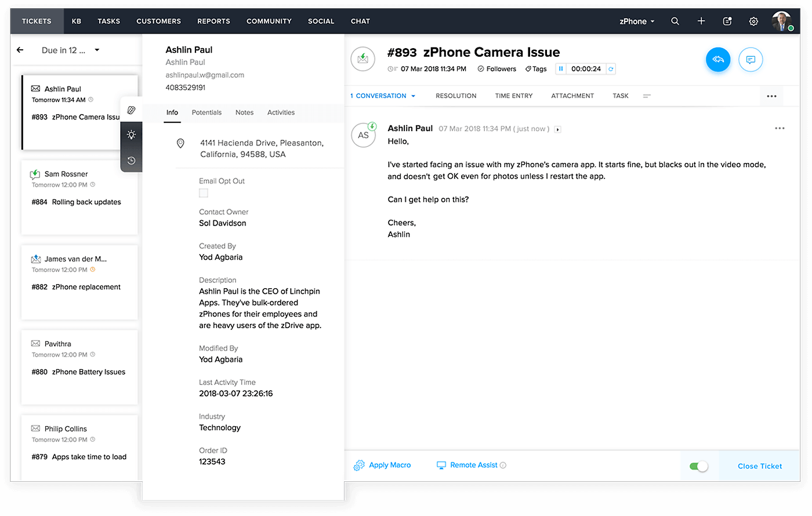Open the settings gear icon
The height and width of the screenshot is (516, 812).
[753, 21]
